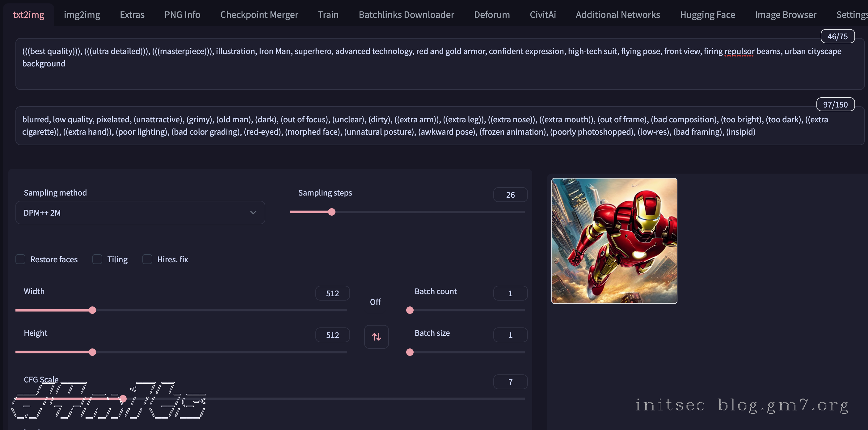Switch to the img2img tab
Image resolution: width=868 pixels, height=430 pixels.
pos(82,15)
